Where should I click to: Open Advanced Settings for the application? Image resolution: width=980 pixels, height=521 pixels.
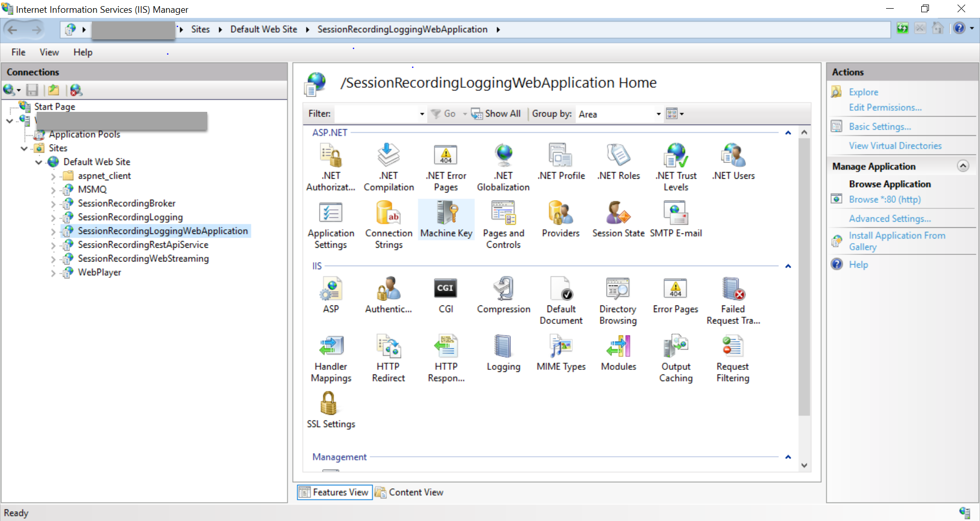pyautogui.click(x=890, y=218)
